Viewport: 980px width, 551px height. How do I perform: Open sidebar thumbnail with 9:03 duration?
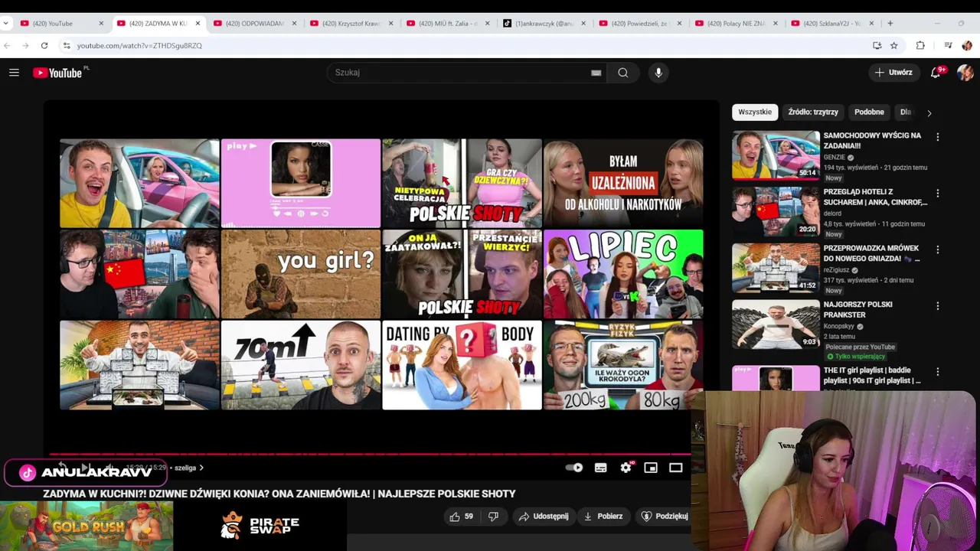pos(776,324)
